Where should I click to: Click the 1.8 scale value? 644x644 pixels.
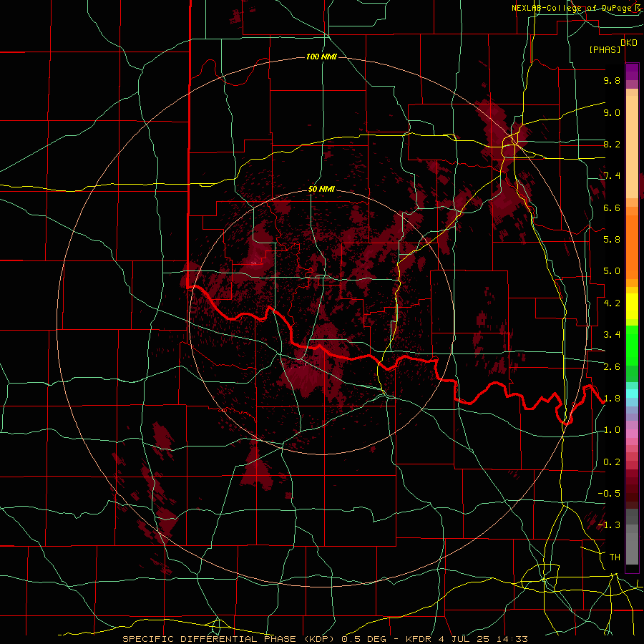tap(612, 399)
